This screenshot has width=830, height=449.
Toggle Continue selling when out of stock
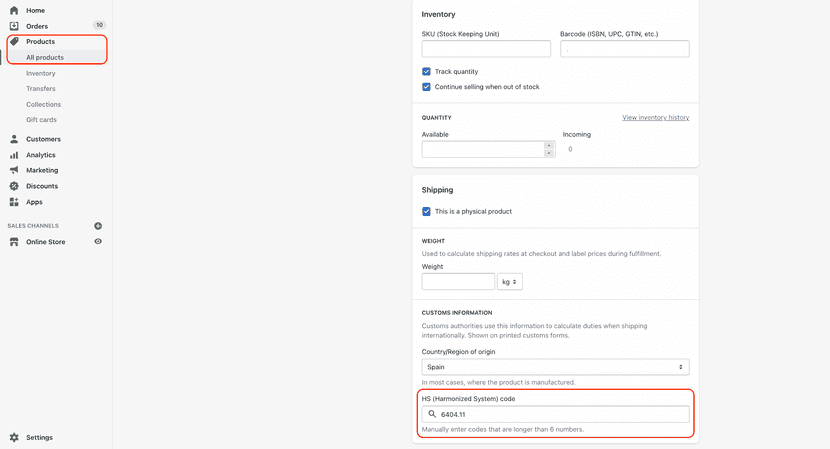[427, 87]
